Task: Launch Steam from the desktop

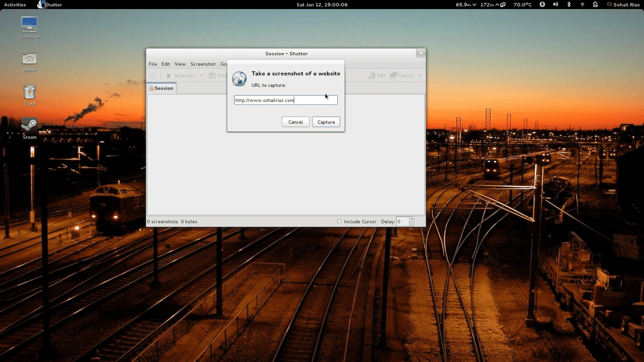Action: (x=29, y=127)
